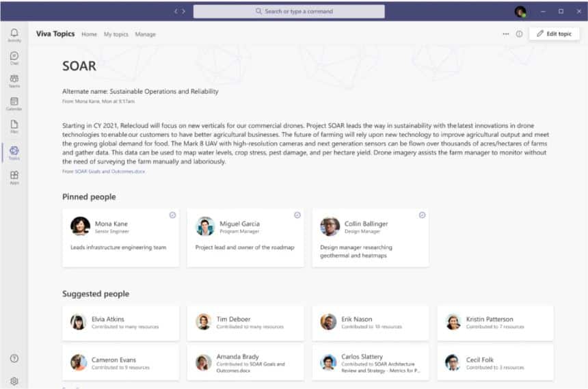This screenshot has width=588, height=389.
Task: Open the Settings gear in sidebar
Action: tap(14, 381)
